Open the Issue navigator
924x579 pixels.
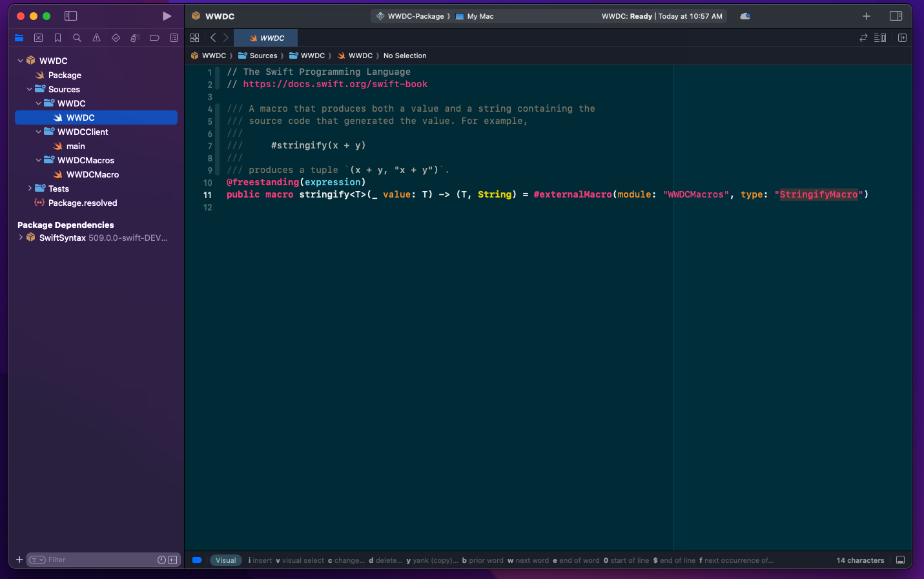pyautogui.click(x=96, y=38)
